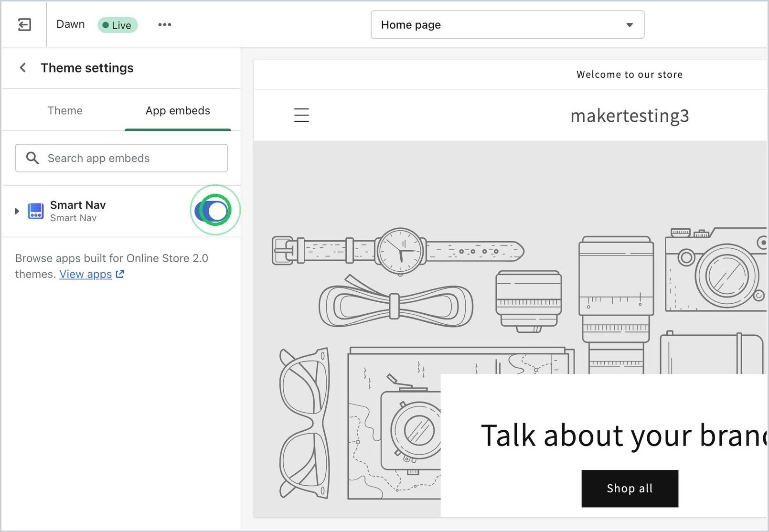769x532 pixels.
Task: Select the App embeds tab
Action: click(178, 110)
